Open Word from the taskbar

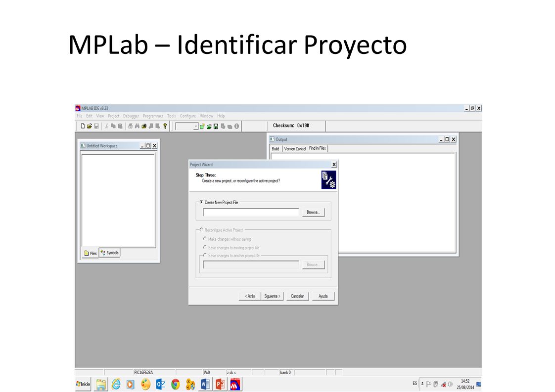click(205, 384)
